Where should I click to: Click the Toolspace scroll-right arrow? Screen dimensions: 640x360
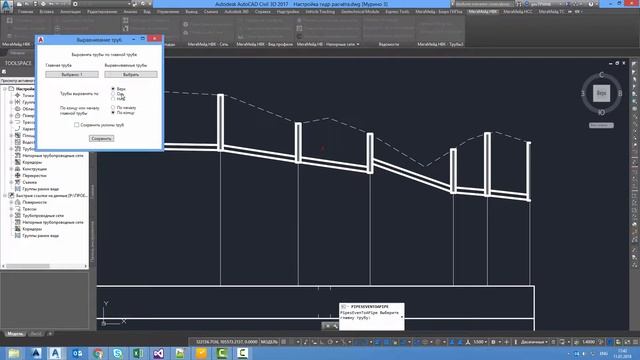[85, 266]
